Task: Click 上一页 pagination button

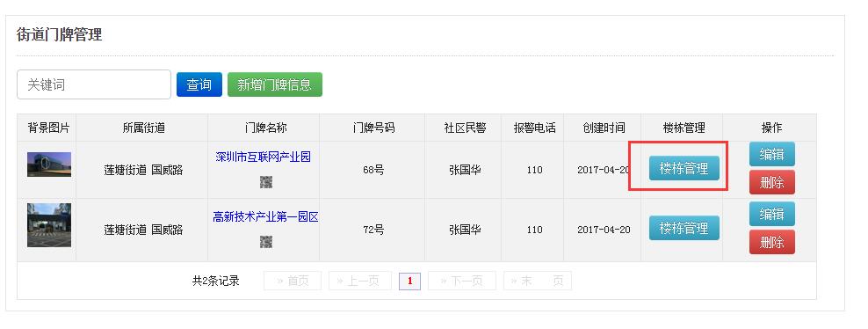Action: tap(360, 281)
